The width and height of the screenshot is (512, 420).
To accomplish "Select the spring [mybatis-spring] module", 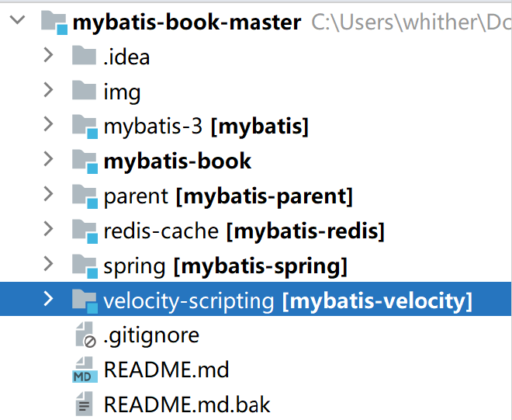I will point(225,266).
